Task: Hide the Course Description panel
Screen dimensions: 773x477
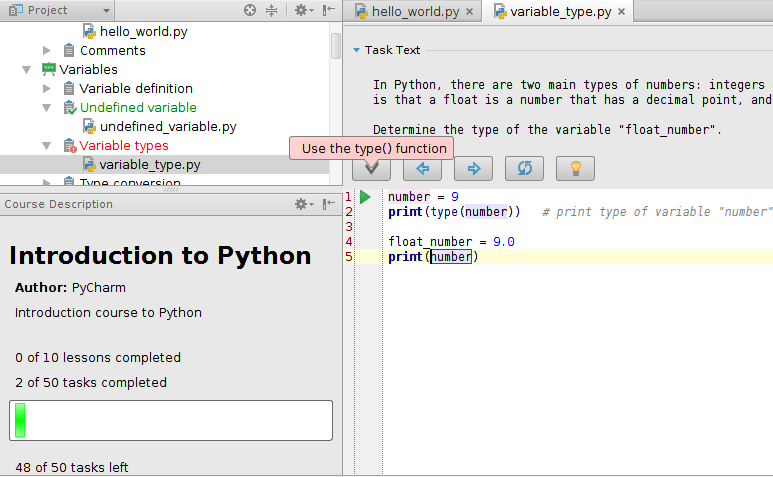Action: pyautogui.click(x=328, y=204)
